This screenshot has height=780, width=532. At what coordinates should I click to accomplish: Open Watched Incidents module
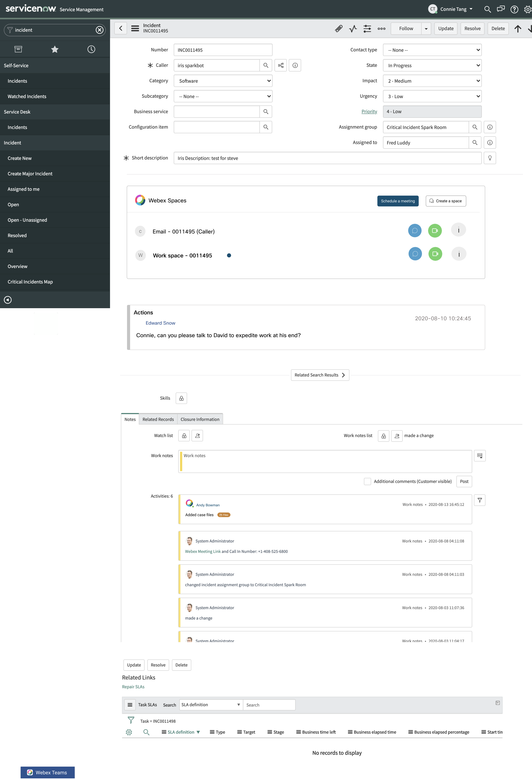pyautogui.click(x=55, y=97)
